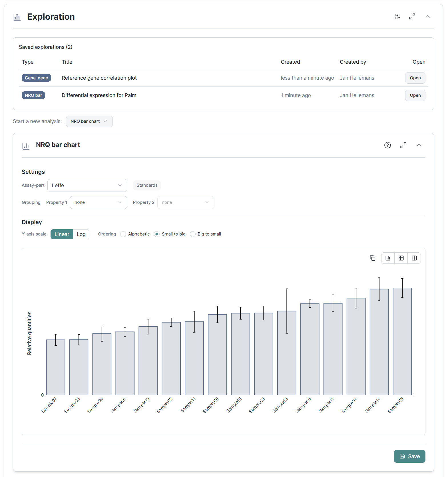Collapse the Exploration section

point(428,17)
